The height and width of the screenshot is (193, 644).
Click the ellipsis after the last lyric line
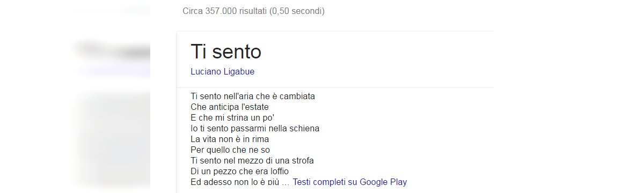pos(286,183)
